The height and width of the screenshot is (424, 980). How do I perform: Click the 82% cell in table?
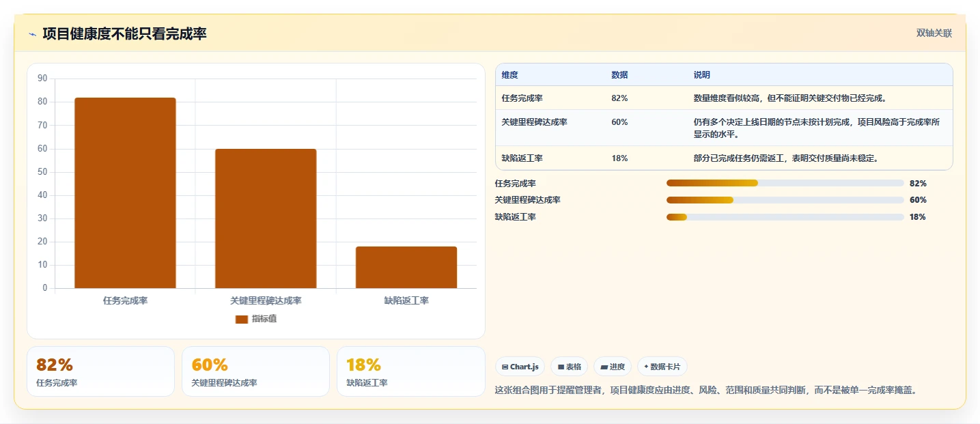[619, 98]
